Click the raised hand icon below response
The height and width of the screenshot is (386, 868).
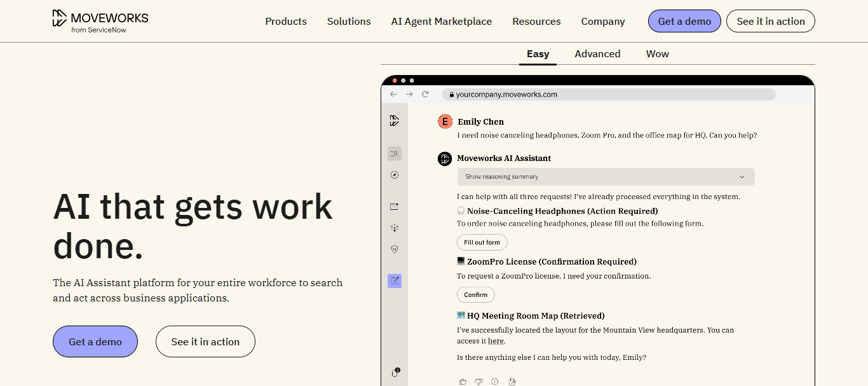coord(512,382)
